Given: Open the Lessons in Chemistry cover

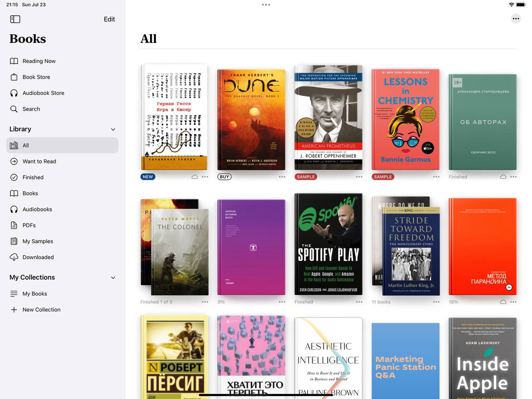Looking at the screenshot, I should click(406, 120).
